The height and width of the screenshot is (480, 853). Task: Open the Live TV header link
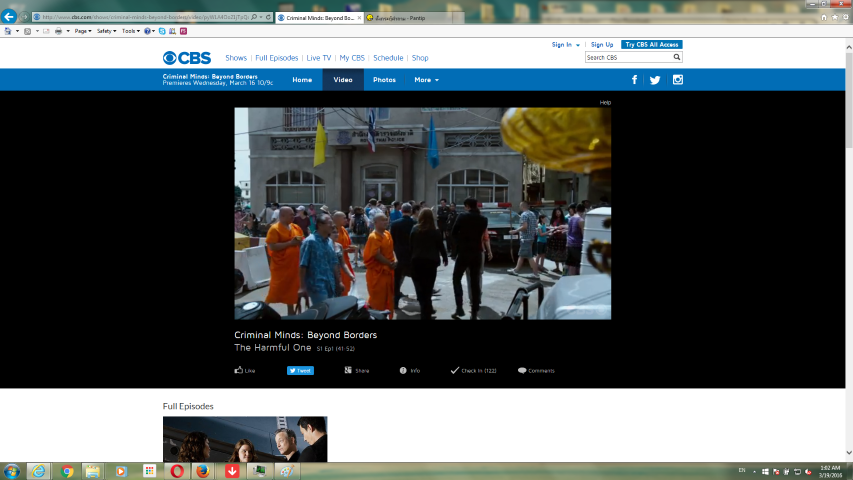319,58
